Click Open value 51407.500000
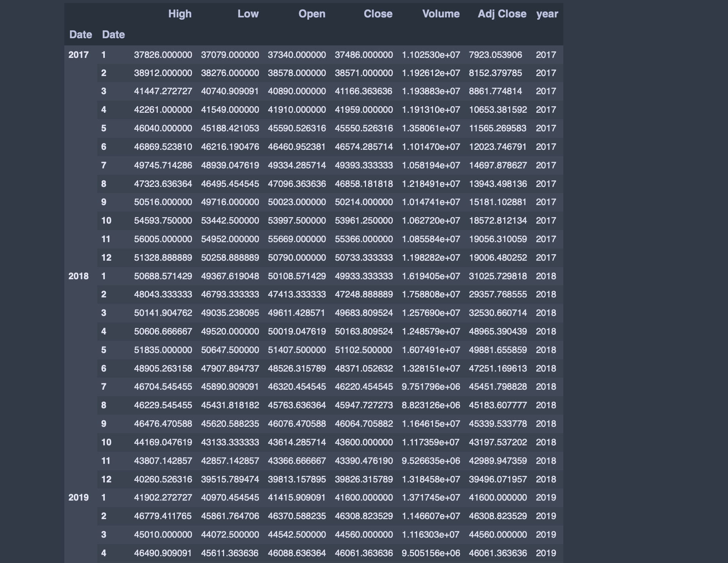 [297, 350]
